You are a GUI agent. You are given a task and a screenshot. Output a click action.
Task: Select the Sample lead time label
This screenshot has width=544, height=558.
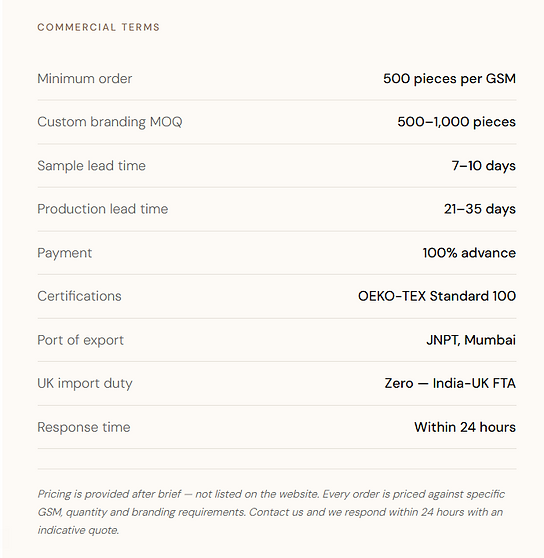91,166
